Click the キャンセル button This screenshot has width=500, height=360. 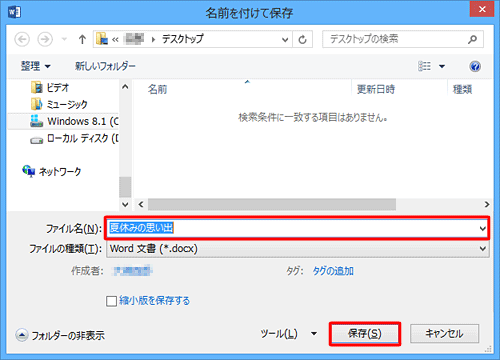click(x=444, y=333)
